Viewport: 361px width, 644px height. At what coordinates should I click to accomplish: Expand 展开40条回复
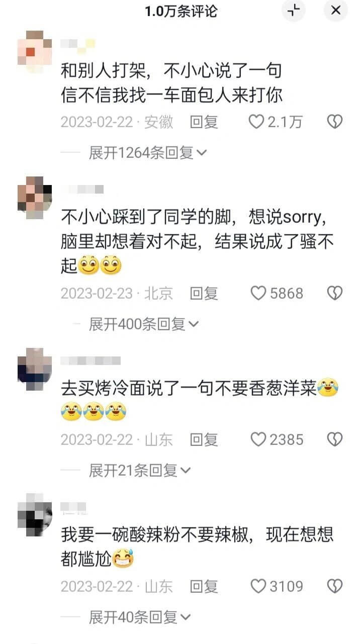coord(140,617)
